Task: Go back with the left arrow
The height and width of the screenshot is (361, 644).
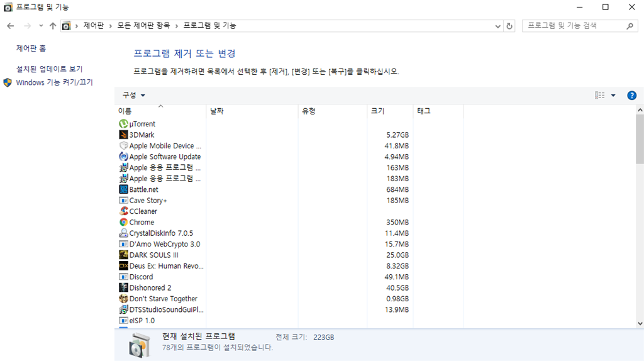Action: 10,26
